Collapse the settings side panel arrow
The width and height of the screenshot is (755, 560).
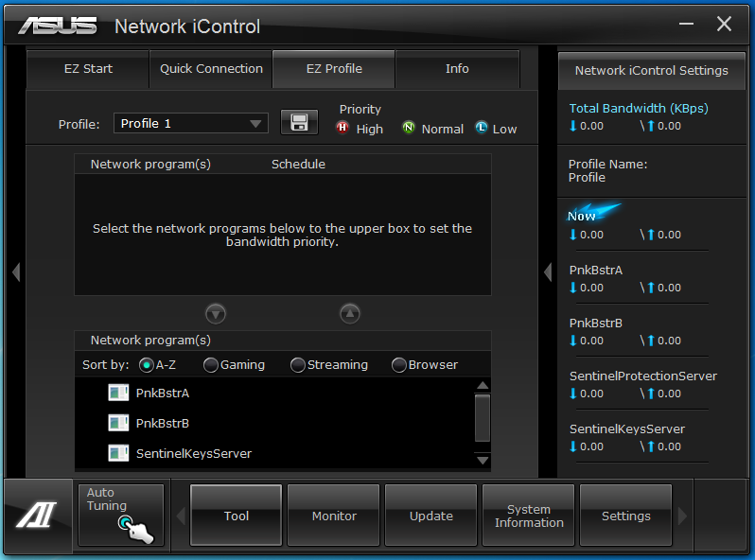[548, 272]
